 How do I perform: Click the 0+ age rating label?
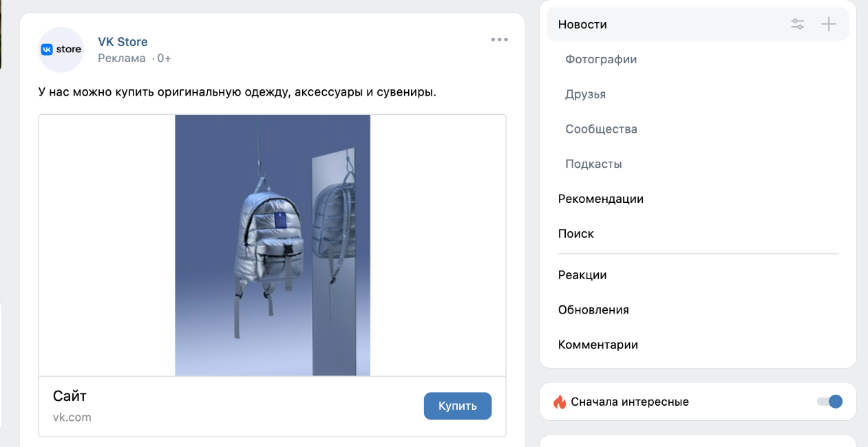164,58
